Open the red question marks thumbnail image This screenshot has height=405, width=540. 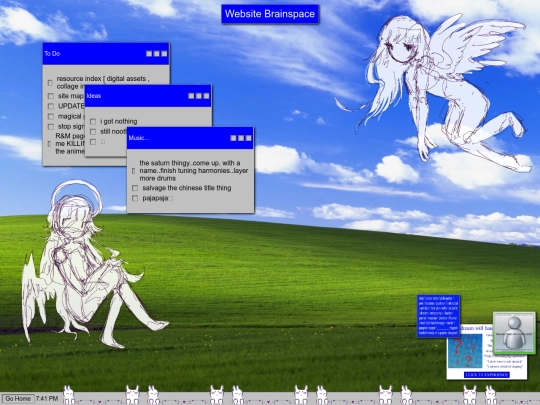[x=465, y=351]
